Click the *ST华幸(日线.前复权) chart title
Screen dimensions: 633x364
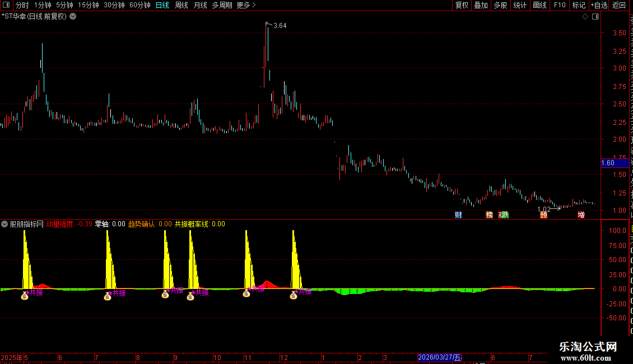point(34,17)
